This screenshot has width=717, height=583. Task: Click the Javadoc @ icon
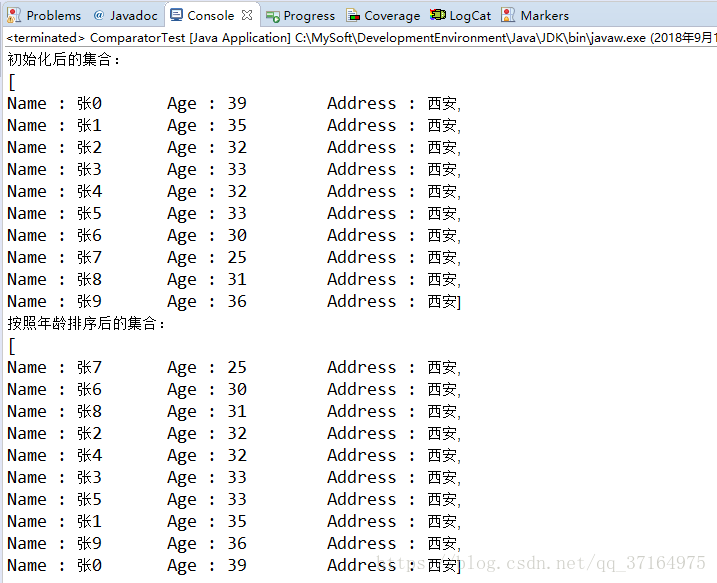point(98,16)
